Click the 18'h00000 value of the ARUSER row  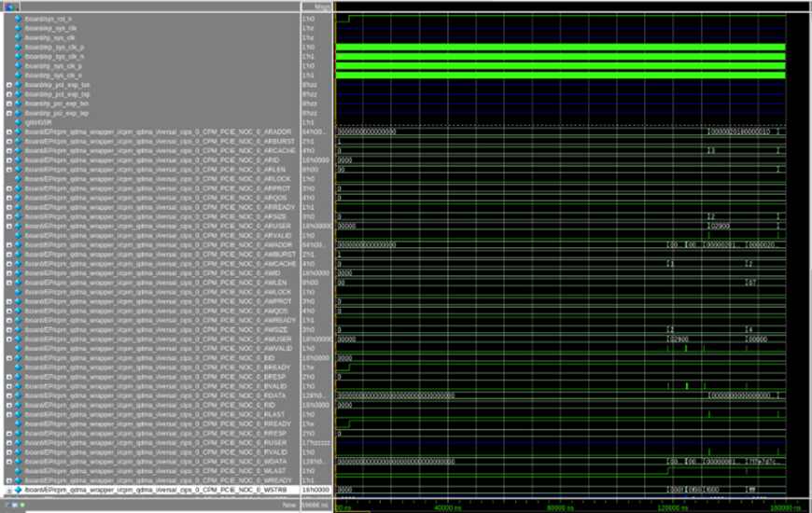point(317,227)
